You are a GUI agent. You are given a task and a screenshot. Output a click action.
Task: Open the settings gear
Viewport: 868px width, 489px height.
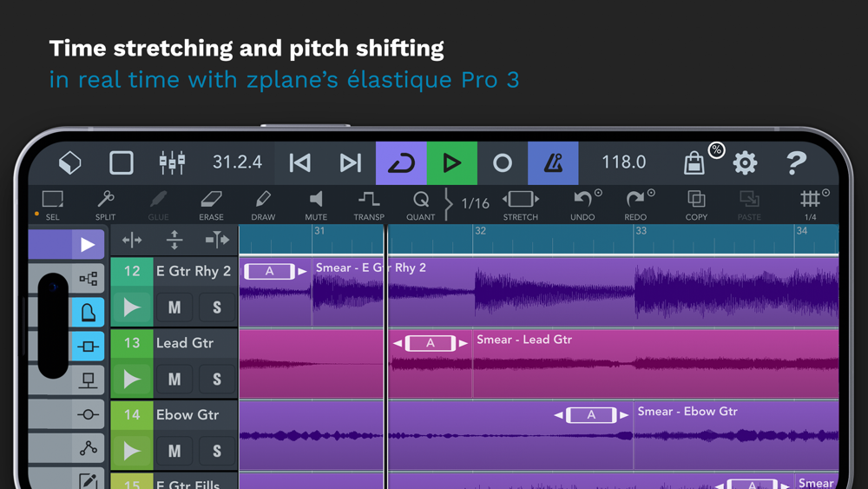click(x=745, y=162)
